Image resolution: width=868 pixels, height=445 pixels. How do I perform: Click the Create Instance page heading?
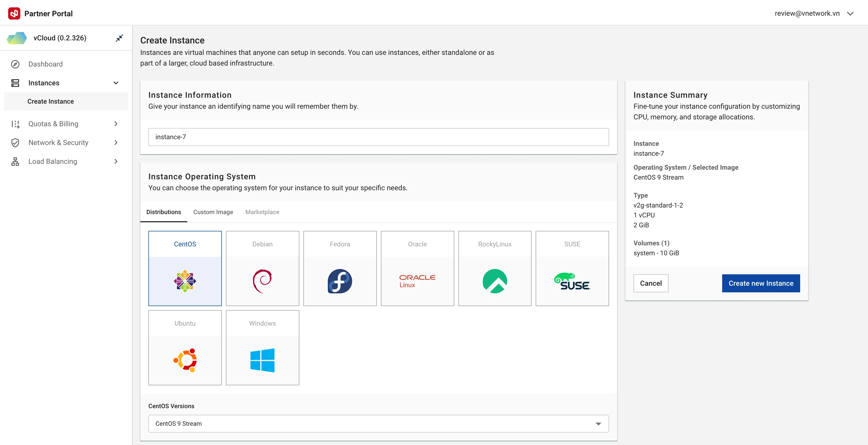(172, 40)
